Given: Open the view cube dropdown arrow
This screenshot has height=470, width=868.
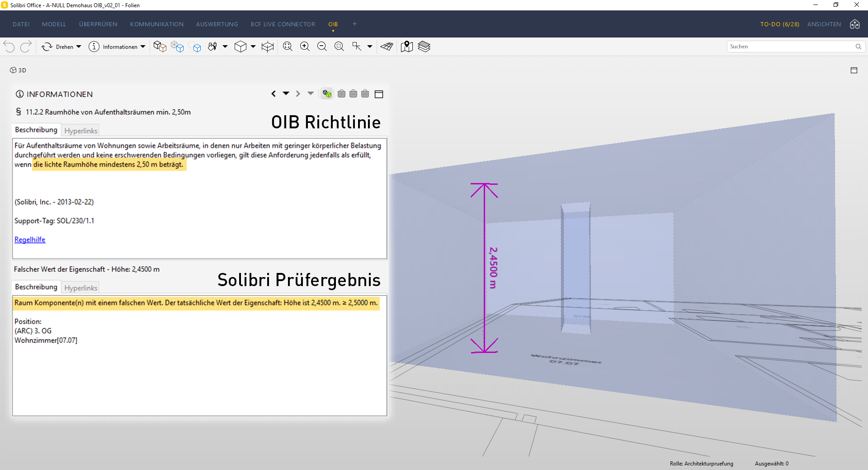Looking at the screenshot, I should pos(253,47).
